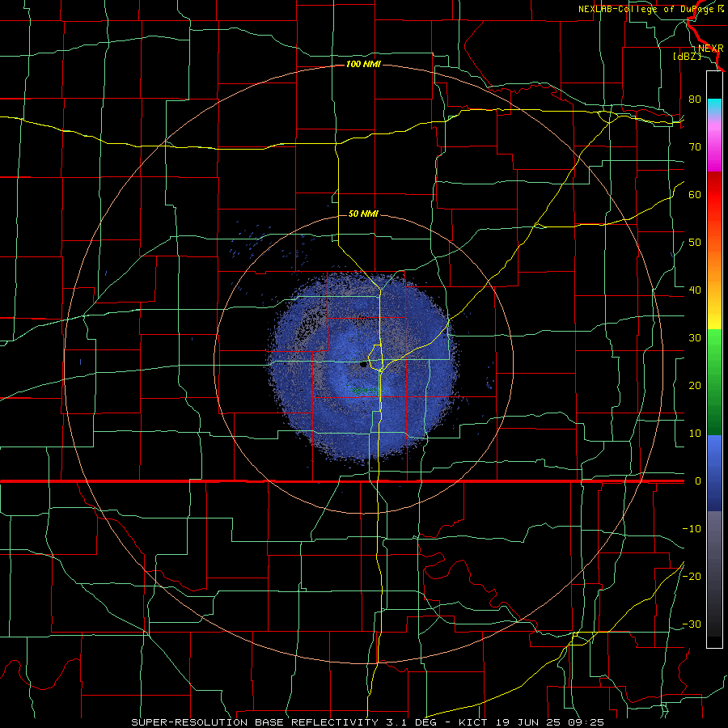Pick the green band of the color bar
The width and height of the screenshot is (728, 728).
[714, 382]
